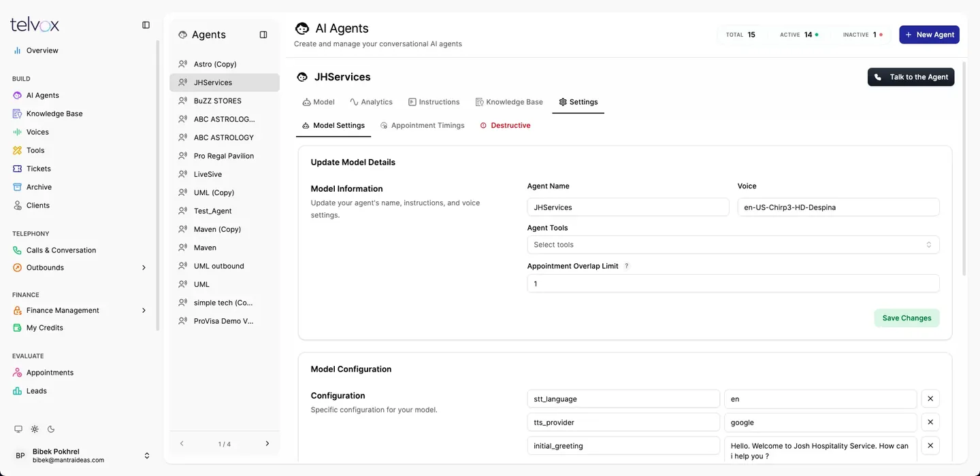
Task: Click the Outbounds sidebar icon
Action: (18, 267)
